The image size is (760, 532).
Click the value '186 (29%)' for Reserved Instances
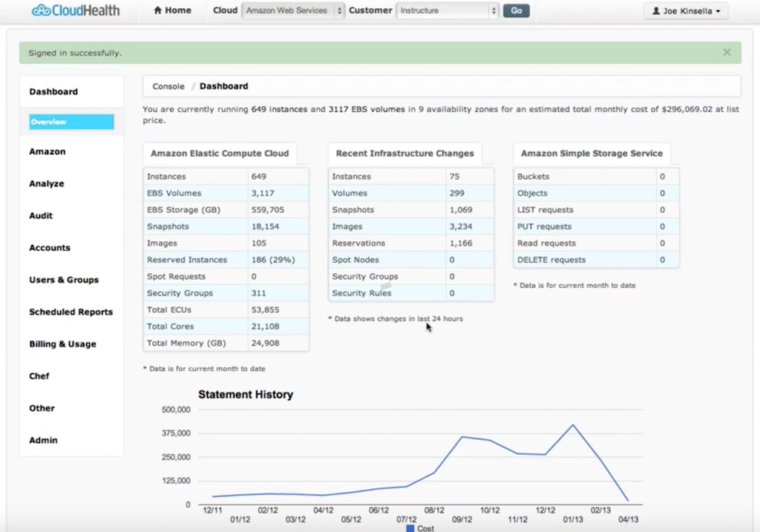pyautogui.click(x=273, y=260)
